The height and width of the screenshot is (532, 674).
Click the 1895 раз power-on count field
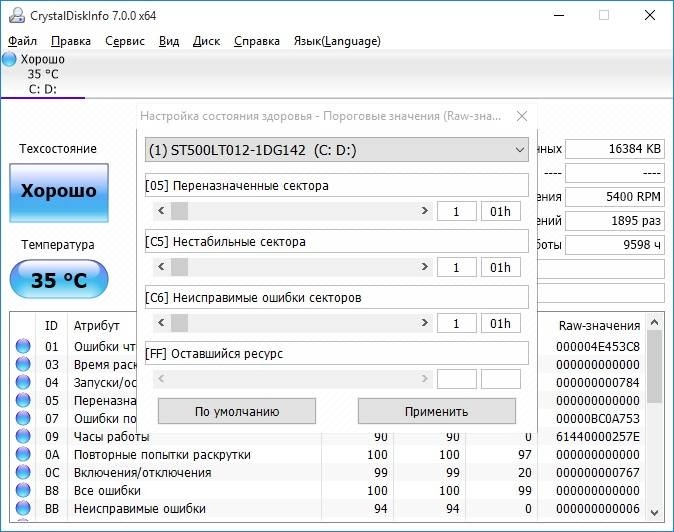coord(615,221)
